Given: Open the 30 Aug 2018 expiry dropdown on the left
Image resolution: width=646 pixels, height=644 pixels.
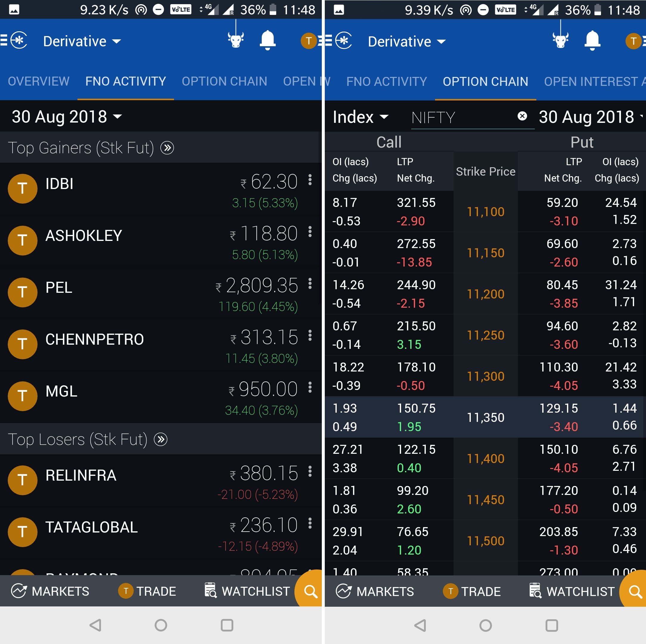Looking at the screenshot, I should [x=67, y=117].
